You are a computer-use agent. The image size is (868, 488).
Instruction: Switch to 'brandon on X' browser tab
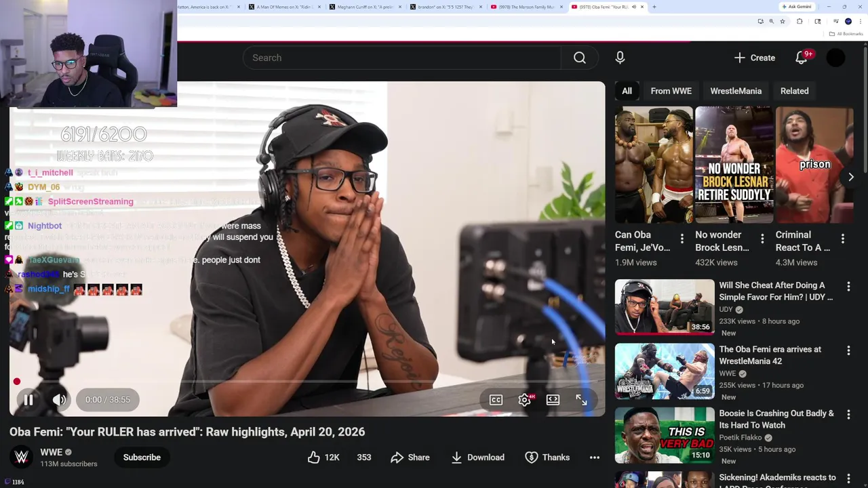446,7
